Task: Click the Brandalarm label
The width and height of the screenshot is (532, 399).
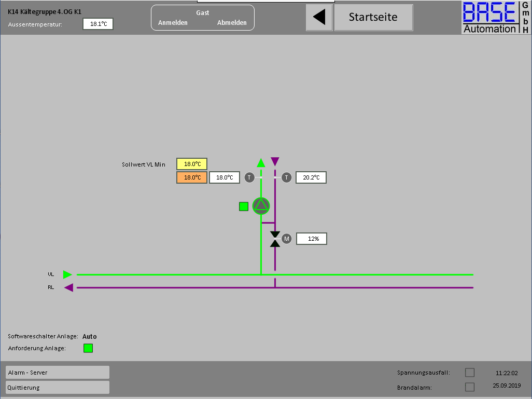Action: [414, 388]
